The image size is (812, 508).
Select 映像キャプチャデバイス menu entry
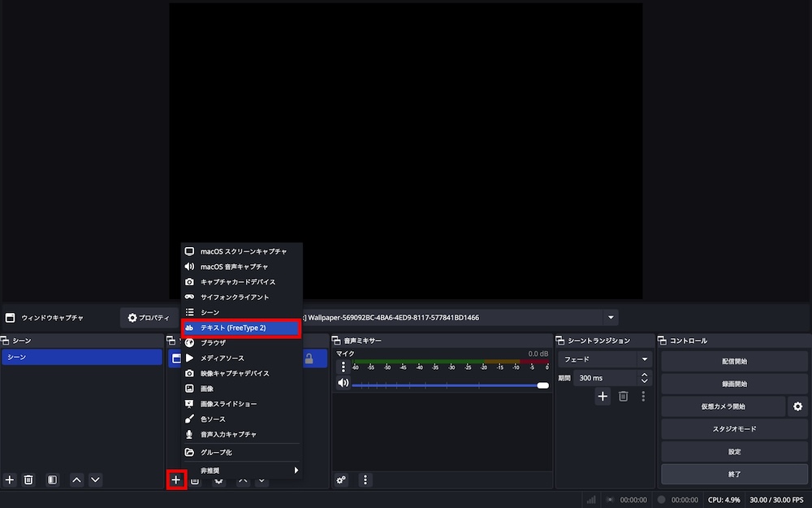pyautogui.click(x=242, y=373)
